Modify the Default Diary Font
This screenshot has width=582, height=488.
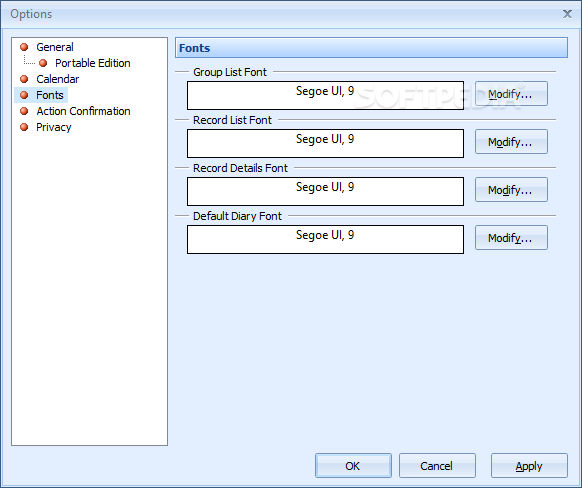coord(511,238)
